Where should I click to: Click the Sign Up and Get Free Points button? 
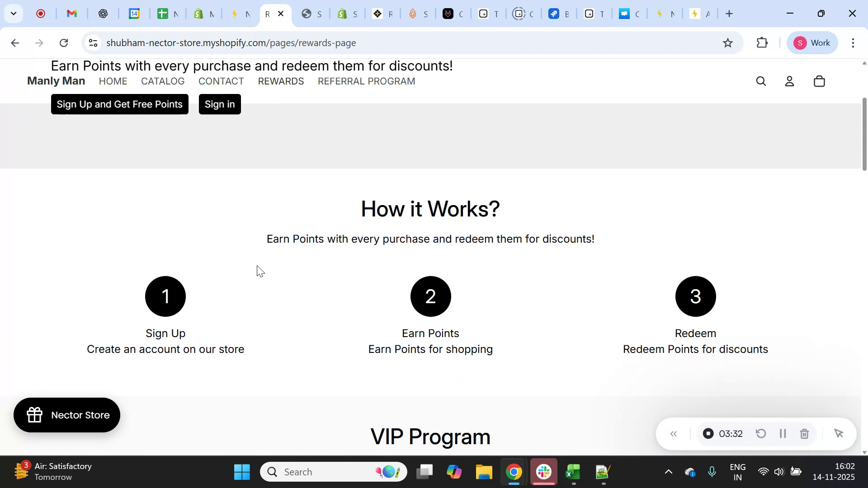tap(119, 104)
